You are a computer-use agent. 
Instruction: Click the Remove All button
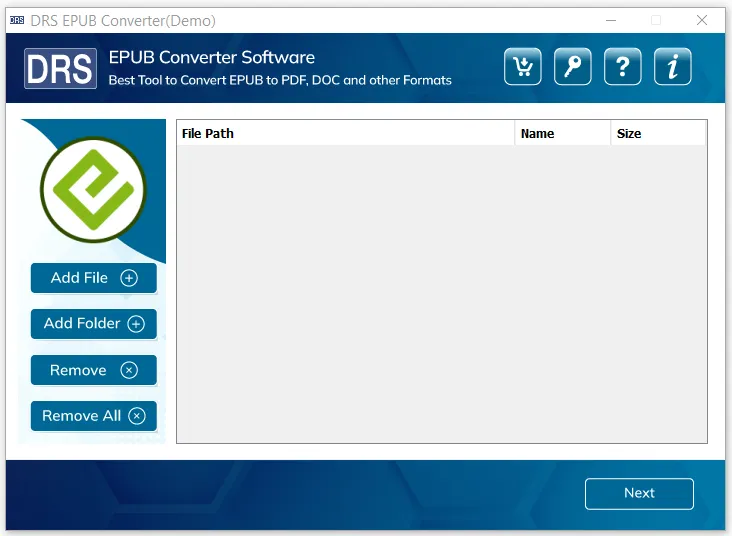[x=94, y=416]
